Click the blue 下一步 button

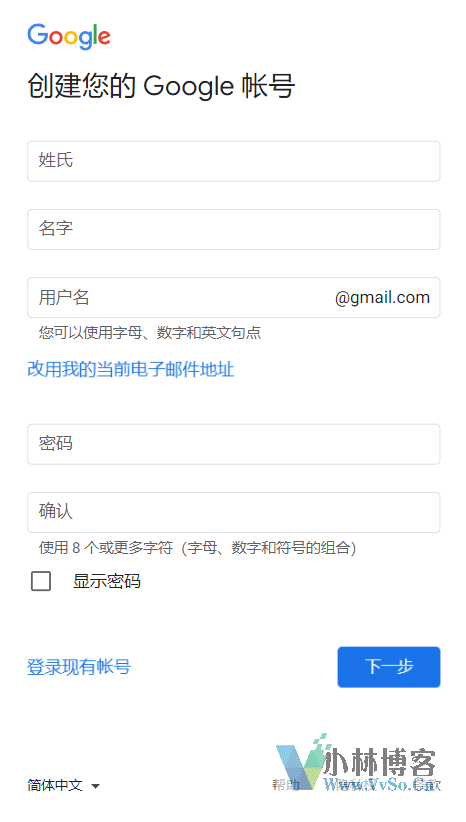[x=389, y=667]
